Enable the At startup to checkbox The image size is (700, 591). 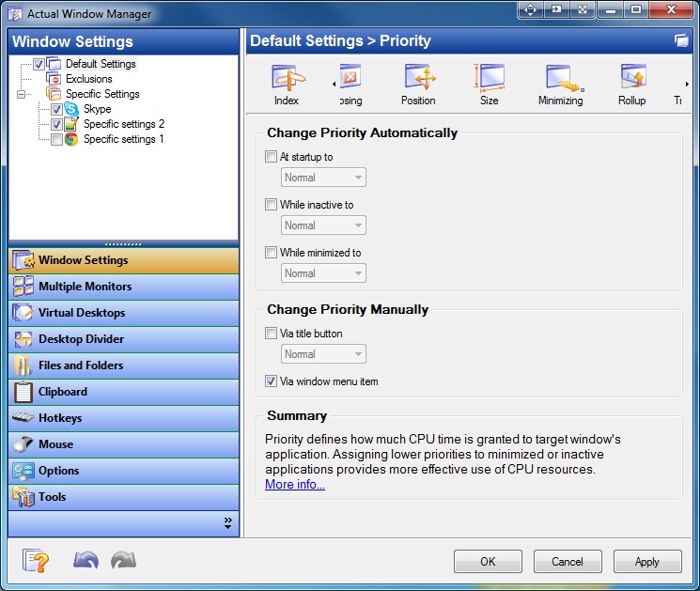[x=271, y=157]
